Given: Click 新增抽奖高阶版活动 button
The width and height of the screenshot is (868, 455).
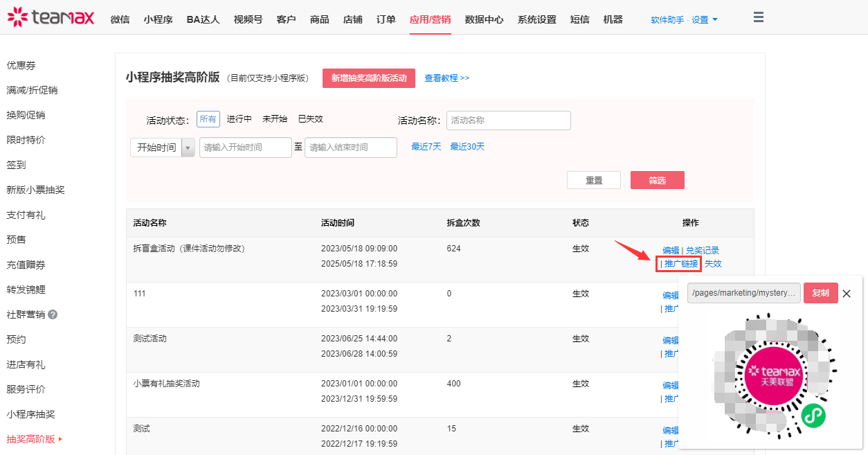Looking at the screenshot, I should (369, 78).
